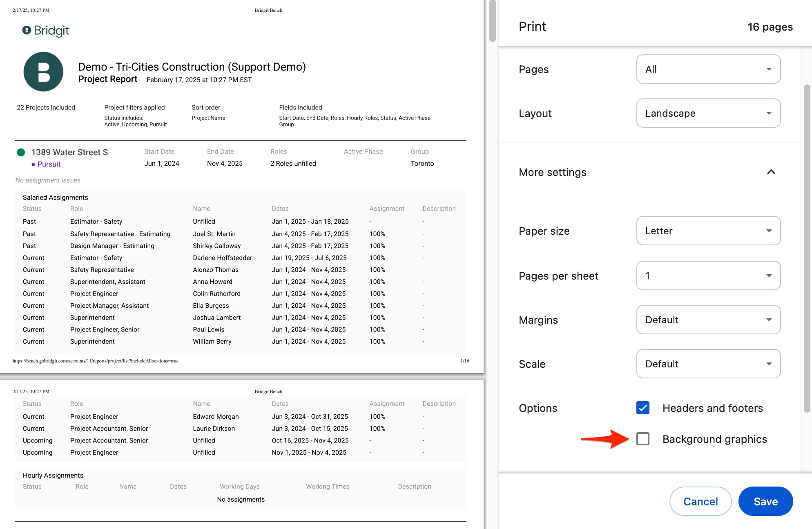The width and height of the screenshot is (812, 529).
Task: Click the Salaried Assignments heading
Action: pos(55,197)
